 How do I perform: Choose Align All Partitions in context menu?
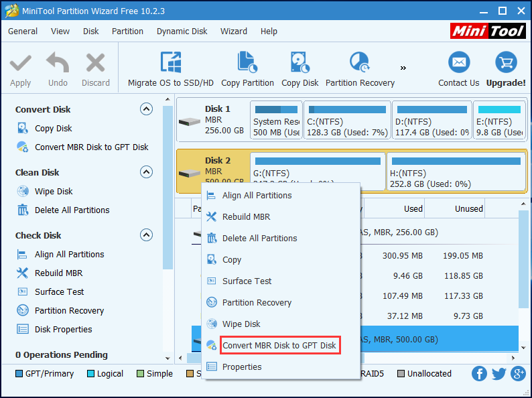point(281,196)
